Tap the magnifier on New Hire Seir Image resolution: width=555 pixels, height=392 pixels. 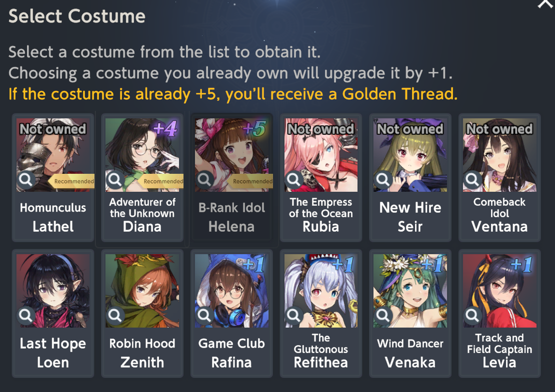coord(383,180)
